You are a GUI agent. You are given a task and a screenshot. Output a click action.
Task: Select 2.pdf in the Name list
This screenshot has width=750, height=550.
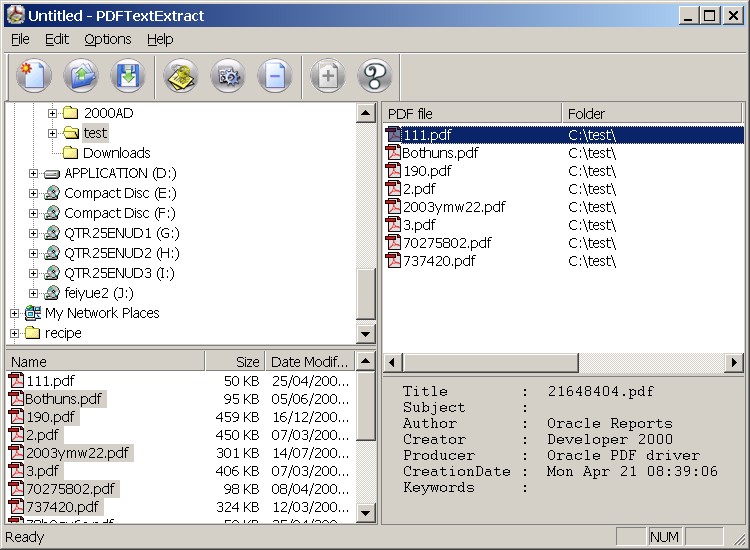(42, 435)
